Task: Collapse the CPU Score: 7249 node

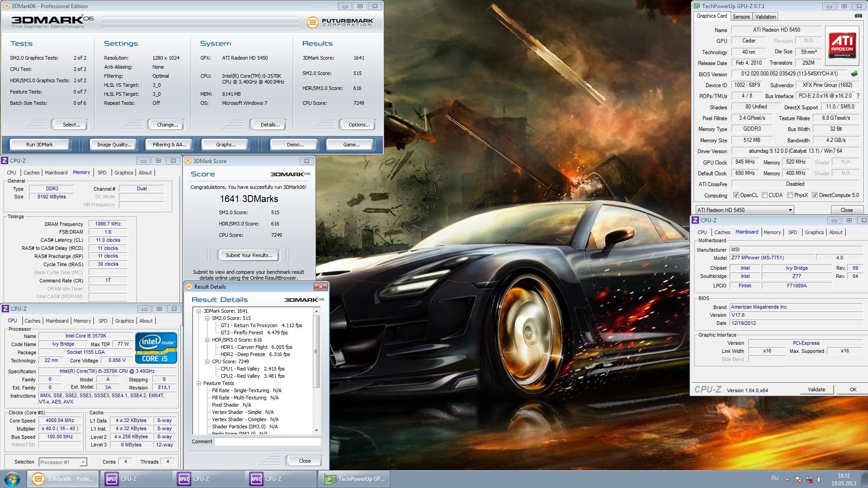Action: tap(208, 361)
